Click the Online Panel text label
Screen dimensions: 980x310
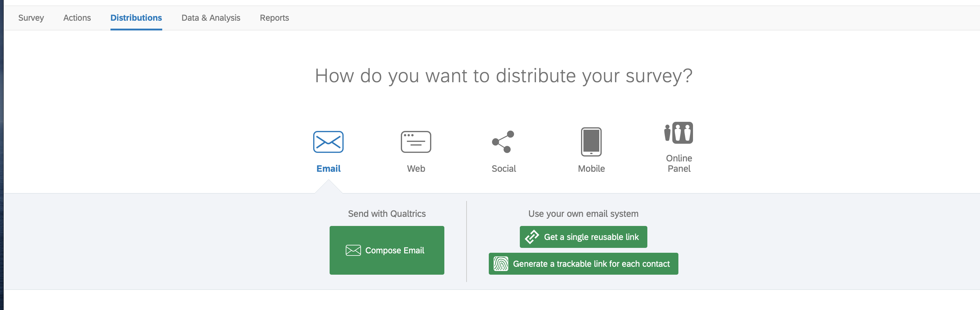point(679,164)
